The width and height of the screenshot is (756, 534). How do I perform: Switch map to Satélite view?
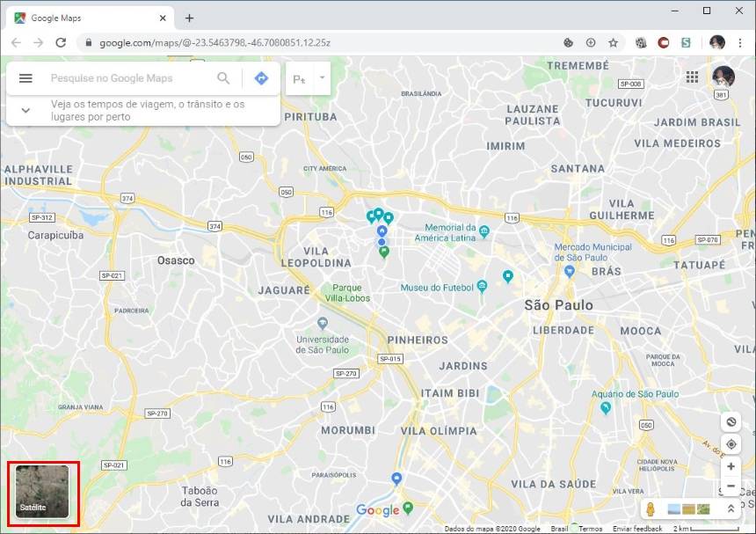coord(42,493)
